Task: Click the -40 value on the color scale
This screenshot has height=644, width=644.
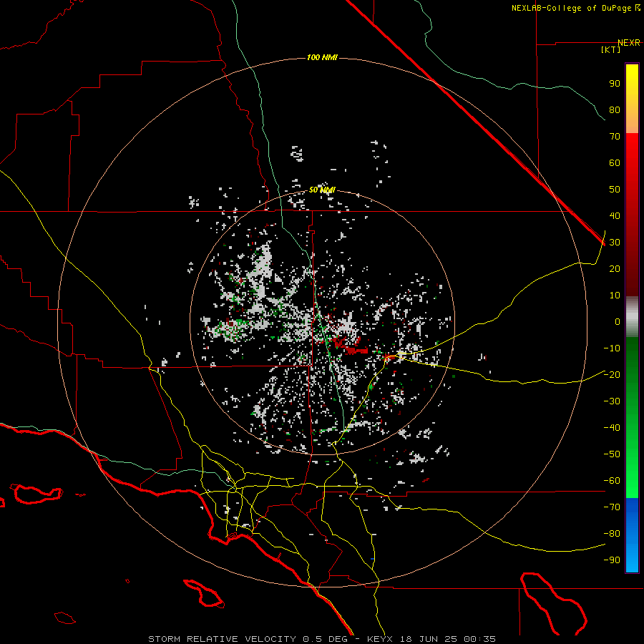Action: click(x=612, y=428)
